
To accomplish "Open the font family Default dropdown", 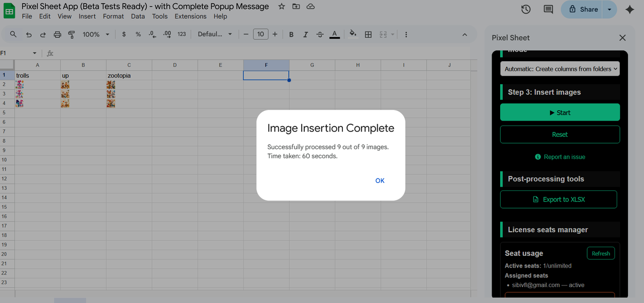I will 215,34.
